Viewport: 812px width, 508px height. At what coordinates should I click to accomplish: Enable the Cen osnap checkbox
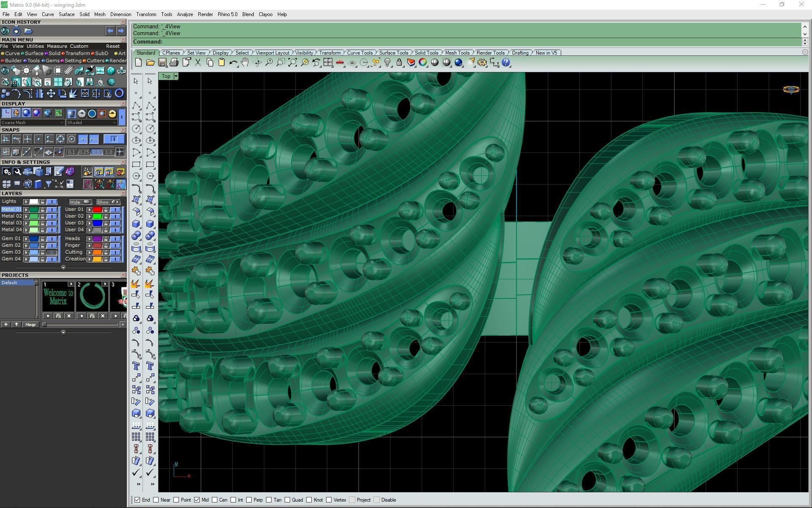215,500
